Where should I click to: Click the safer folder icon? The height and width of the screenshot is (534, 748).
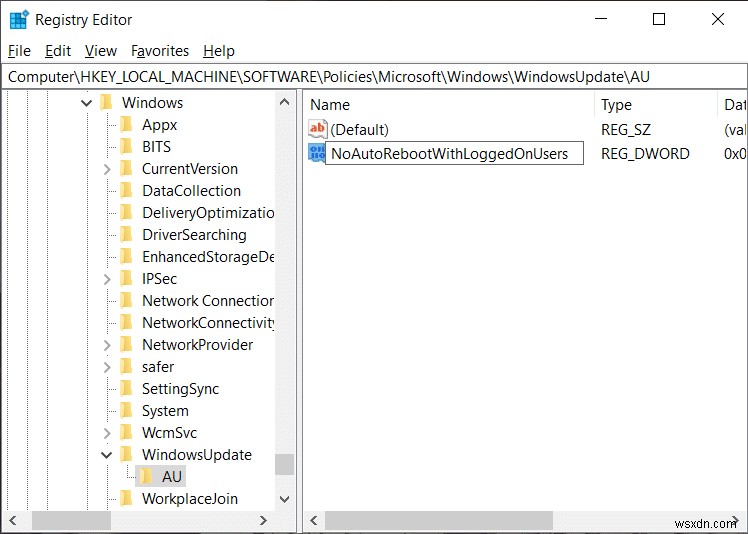[x=126, y=366]
